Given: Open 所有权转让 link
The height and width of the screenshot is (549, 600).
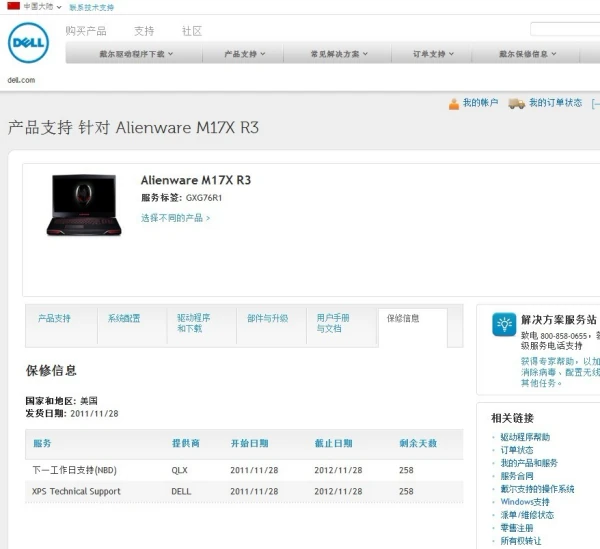Looking at the screenshot, I should coord(521,541).
